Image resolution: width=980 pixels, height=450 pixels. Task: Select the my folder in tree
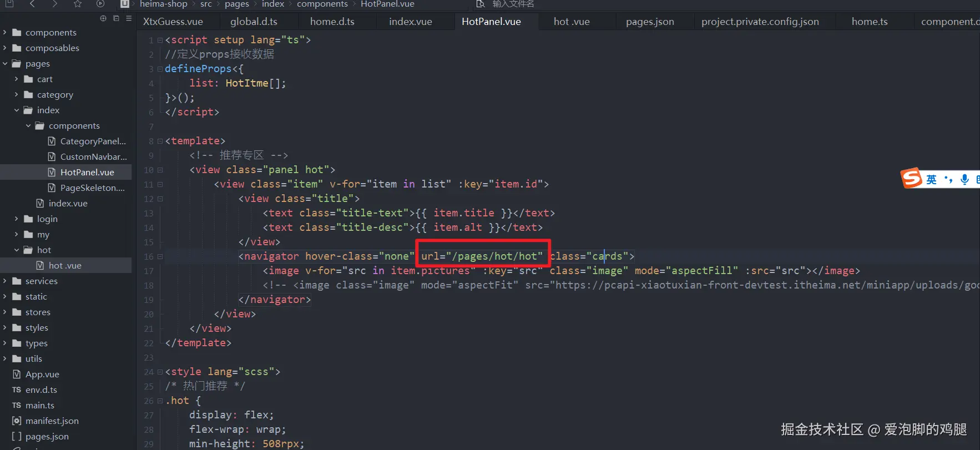(x=43, y=234)
